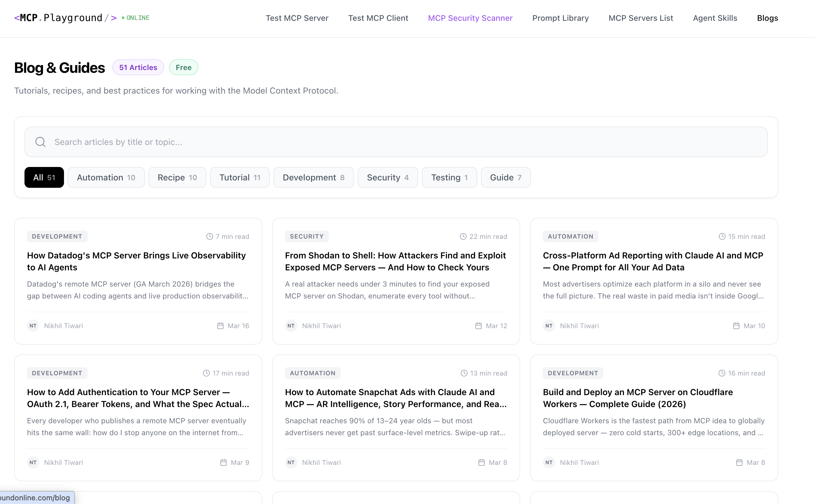
Task: Open the Shodan to Shell article title
Action: point(395,261)
